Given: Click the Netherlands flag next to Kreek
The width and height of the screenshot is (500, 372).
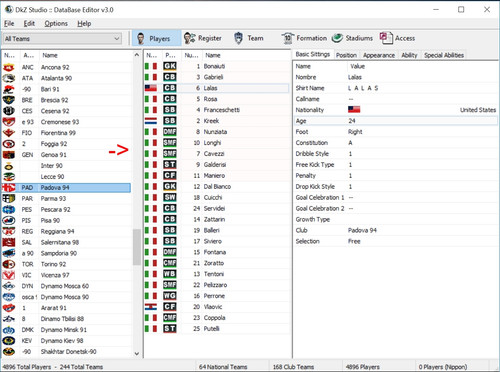Looking at the screenshot, I should [x=151, y=121].
